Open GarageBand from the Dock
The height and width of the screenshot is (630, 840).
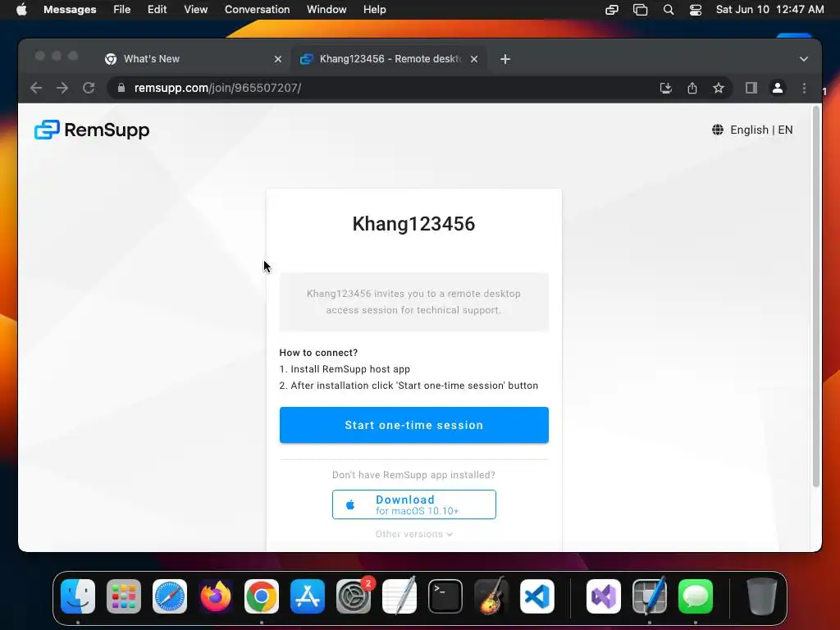491,596
